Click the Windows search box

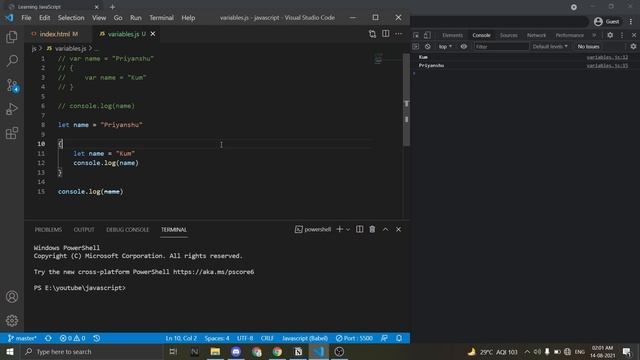pos(91,351)
